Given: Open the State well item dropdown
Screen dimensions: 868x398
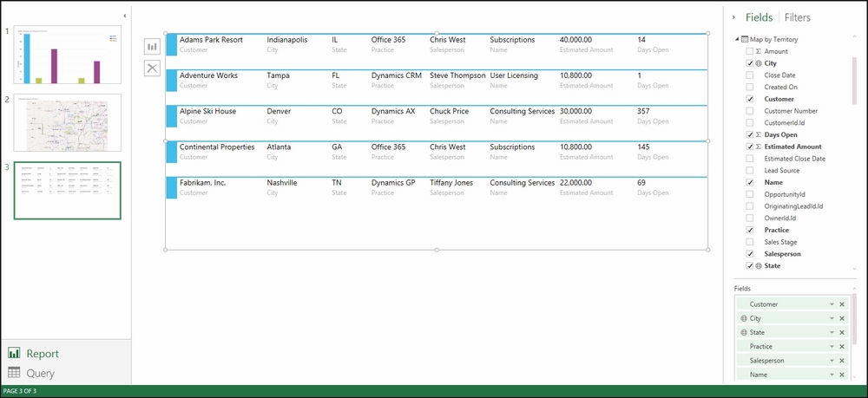Looking at the screenshot, I should [x=832, y=332].
